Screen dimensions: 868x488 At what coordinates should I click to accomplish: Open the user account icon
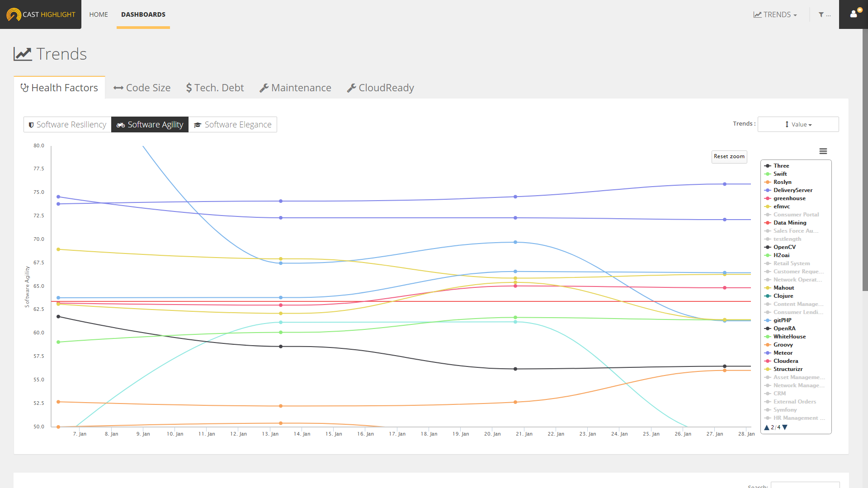pyautogui.click(x=854, y=14)
